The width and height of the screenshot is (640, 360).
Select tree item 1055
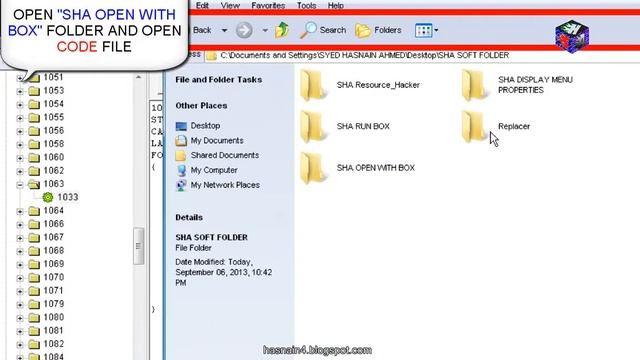(53, 117)
